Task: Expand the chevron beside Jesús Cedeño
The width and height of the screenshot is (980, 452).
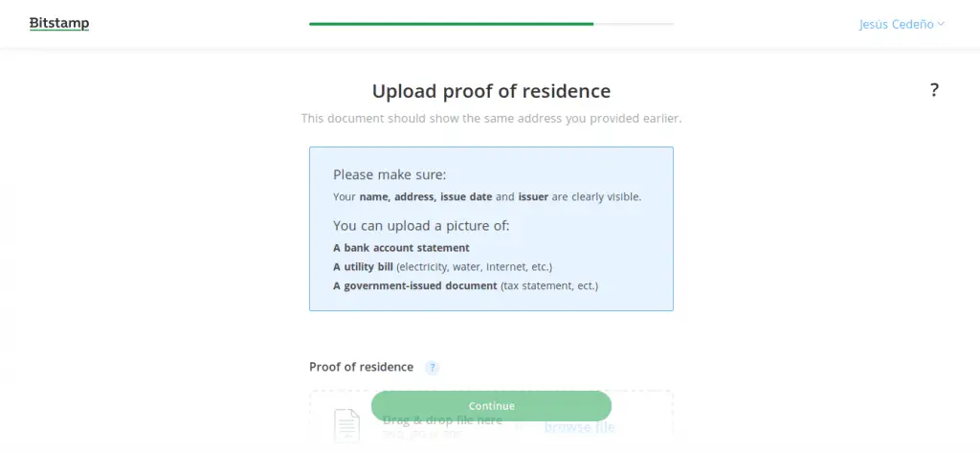Action: point(941,24)
